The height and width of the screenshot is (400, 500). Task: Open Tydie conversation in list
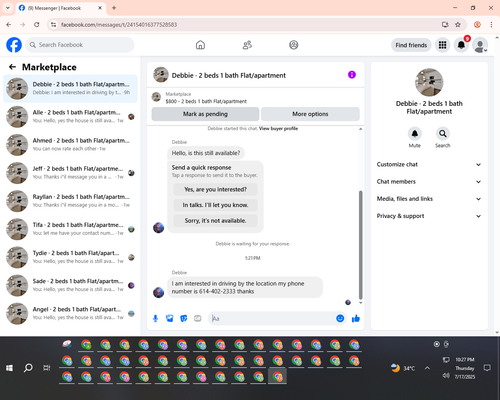click(70, 257)
